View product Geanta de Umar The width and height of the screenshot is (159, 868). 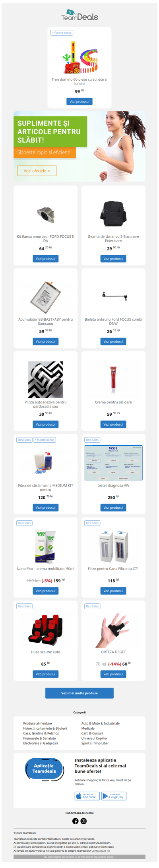point(113,258)
